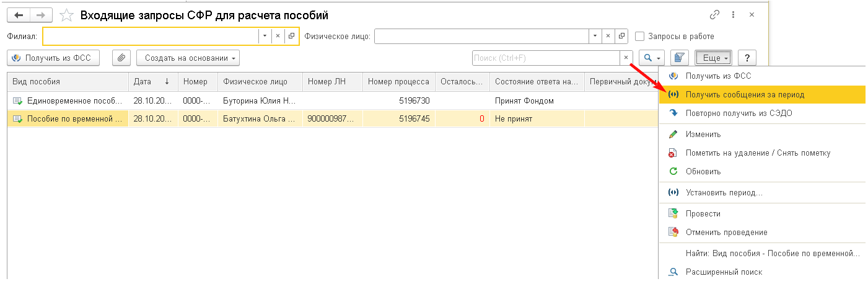Viewport: 868px width, 289px height.
Task: Toggle the Еще menu button
Action: [x=714, y=58]
